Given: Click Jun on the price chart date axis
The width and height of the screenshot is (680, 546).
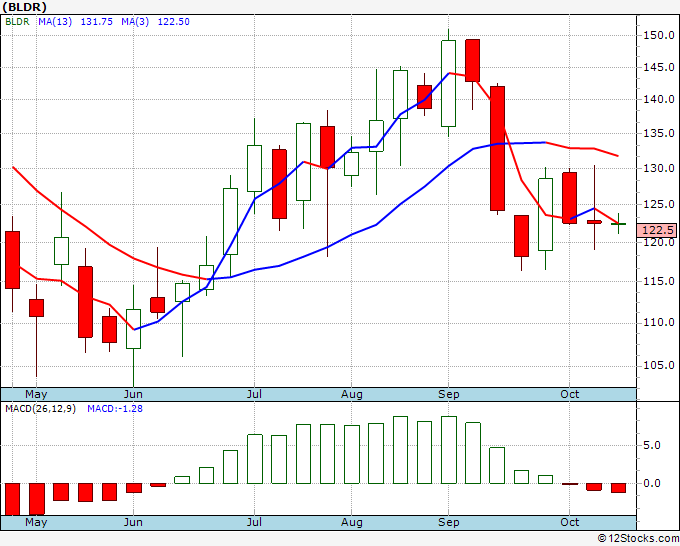Looking at the screenshot, I should [x=133, y=394].
